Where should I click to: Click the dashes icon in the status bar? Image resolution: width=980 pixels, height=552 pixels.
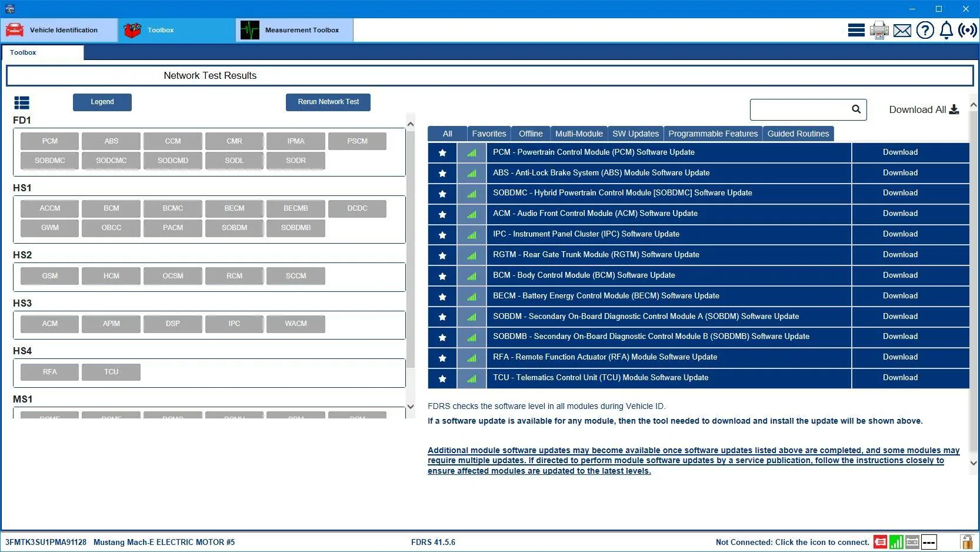(929, 542)
